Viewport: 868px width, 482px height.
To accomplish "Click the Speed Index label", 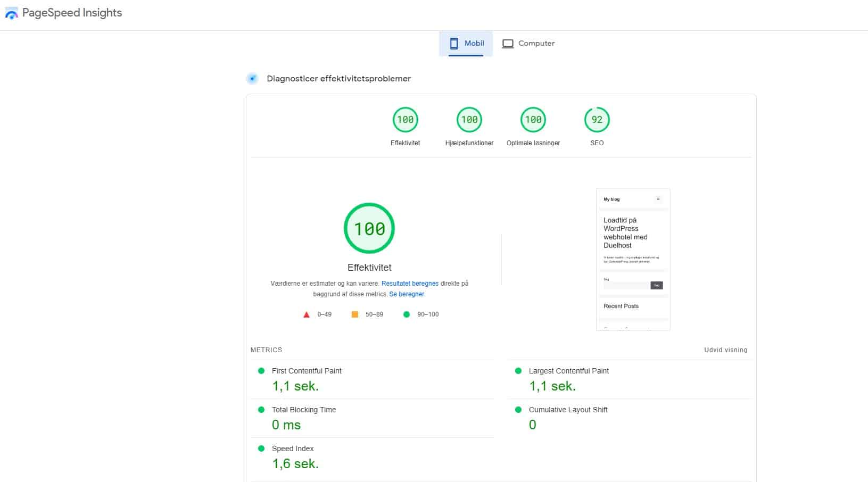I will point(293,448).
